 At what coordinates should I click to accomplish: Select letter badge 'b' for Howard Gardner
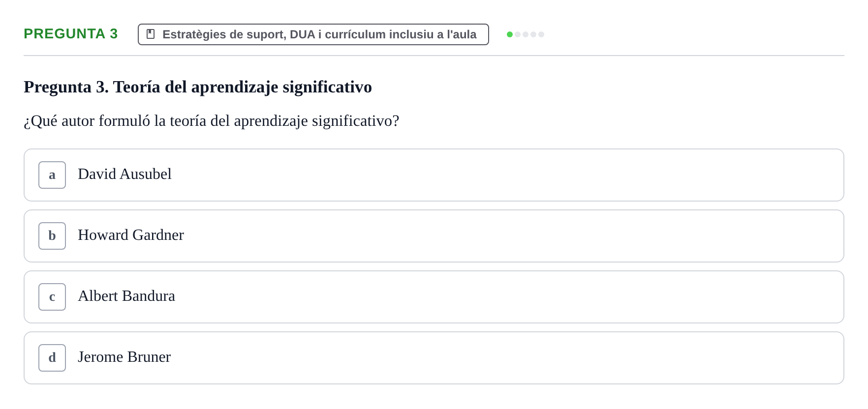point(52,236)
